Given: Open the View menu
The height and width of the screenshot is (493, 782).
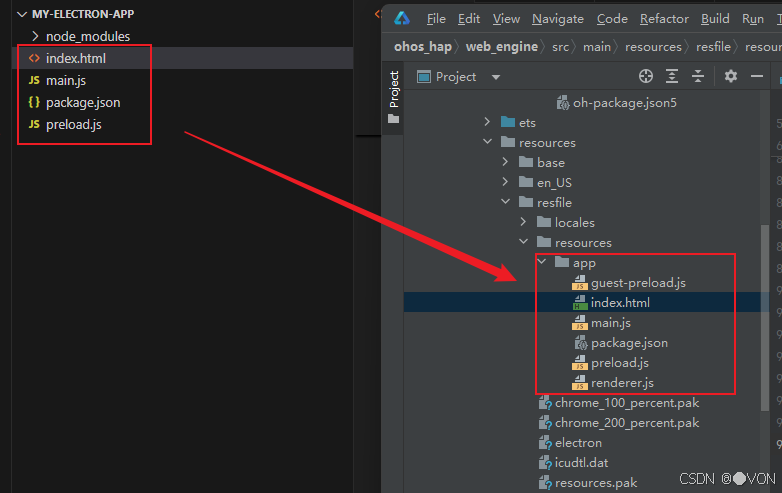Looking at the screenshot, I should tap(506, 19).
